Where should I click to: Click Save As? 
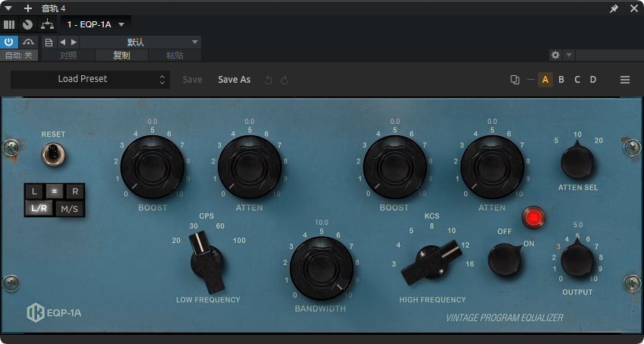pyautogui.click(x=234, y=80)
